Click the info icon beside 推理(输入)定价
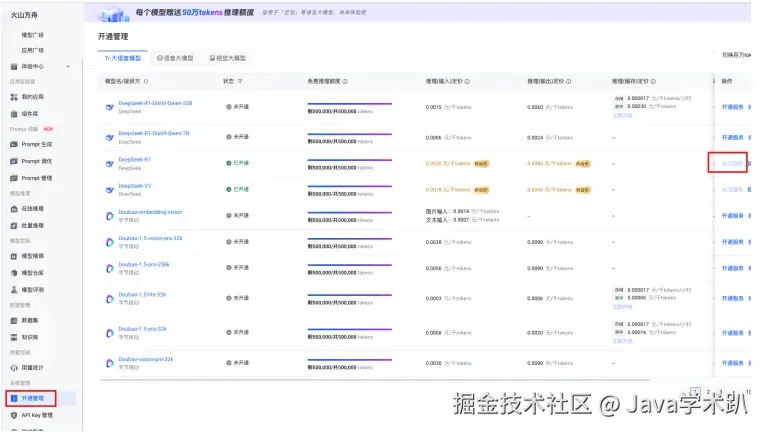 467,81
